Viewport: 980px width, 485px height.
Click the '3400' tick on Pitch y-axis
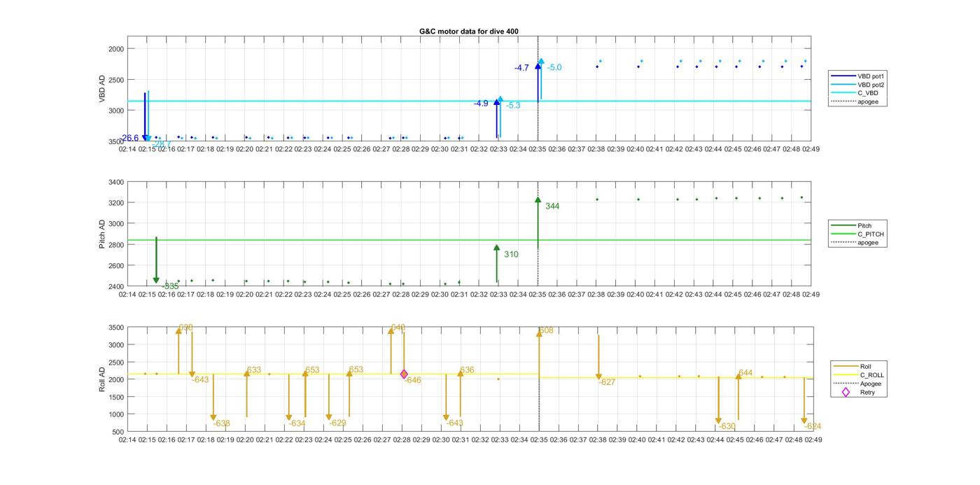116,182
